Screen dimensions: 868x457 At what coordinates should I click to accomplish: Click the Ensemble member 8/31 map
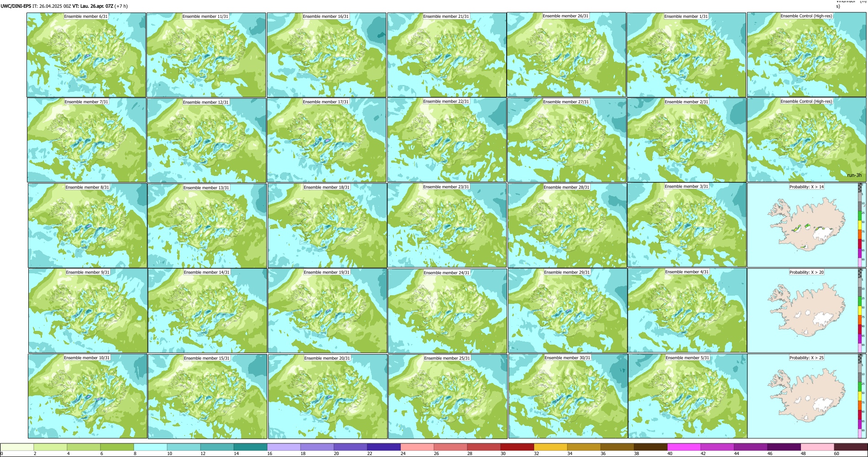(x=87, y=225)
